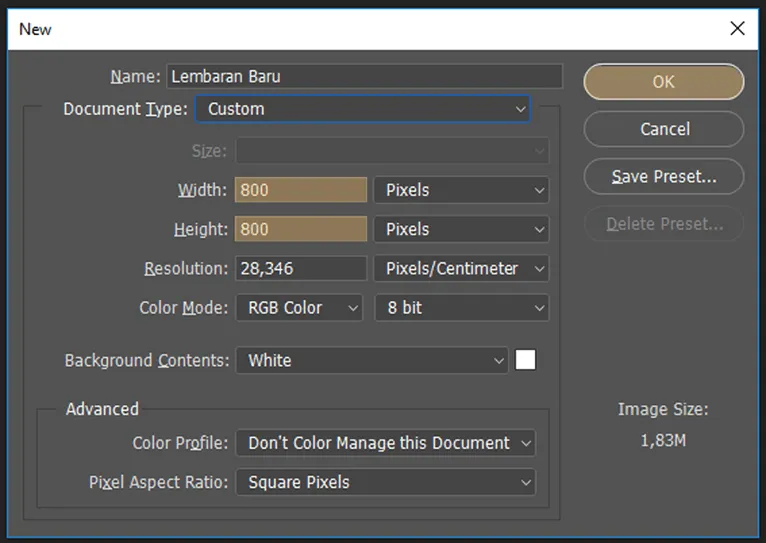Screen dimensions: 766x543
Task: Click the New dialog title text
Action: click(35, 29)
